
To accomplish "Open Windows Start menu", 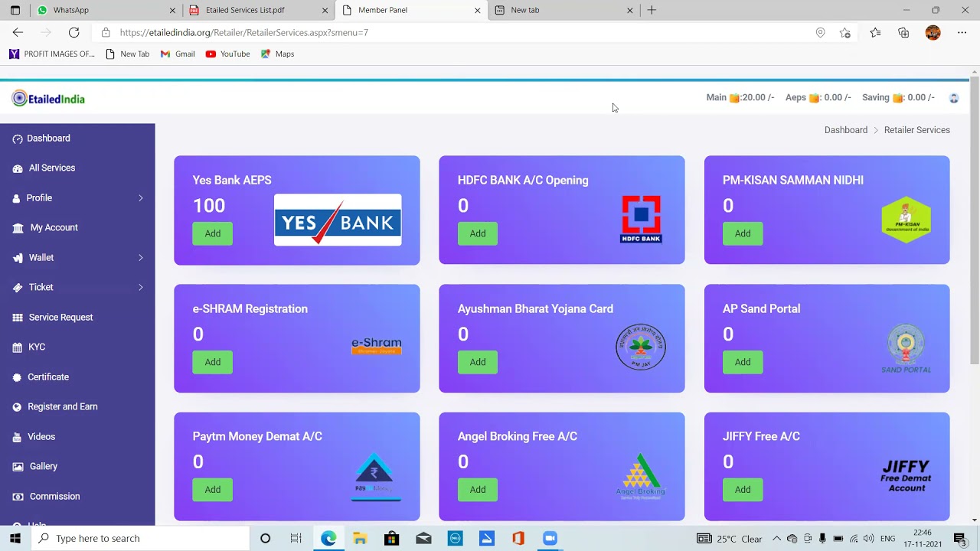I will point(15,538).
